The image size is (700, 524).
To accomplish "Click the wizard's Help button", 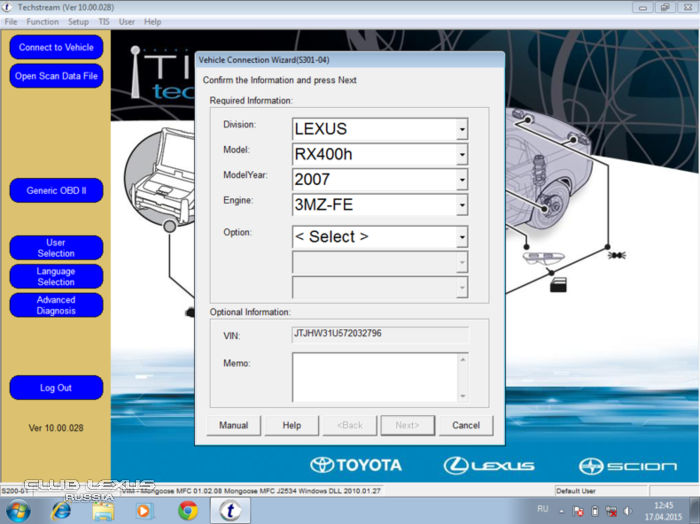I will 292,425.
